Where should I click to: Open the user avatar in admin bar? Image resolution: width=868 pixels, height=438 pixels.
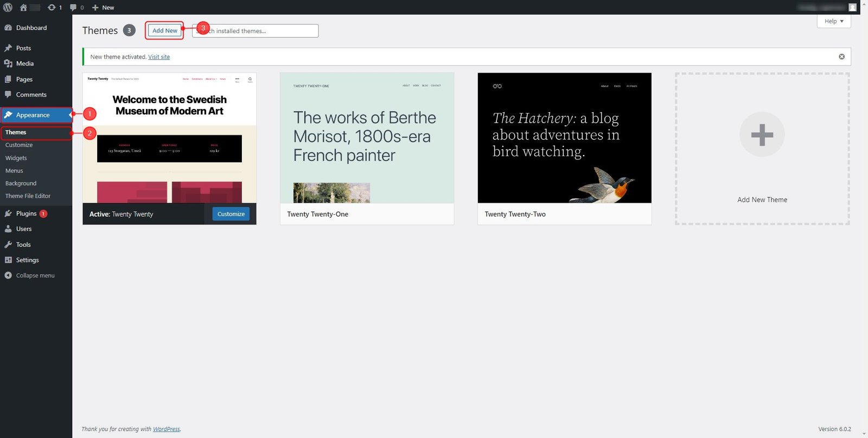[x=852, y=8]
